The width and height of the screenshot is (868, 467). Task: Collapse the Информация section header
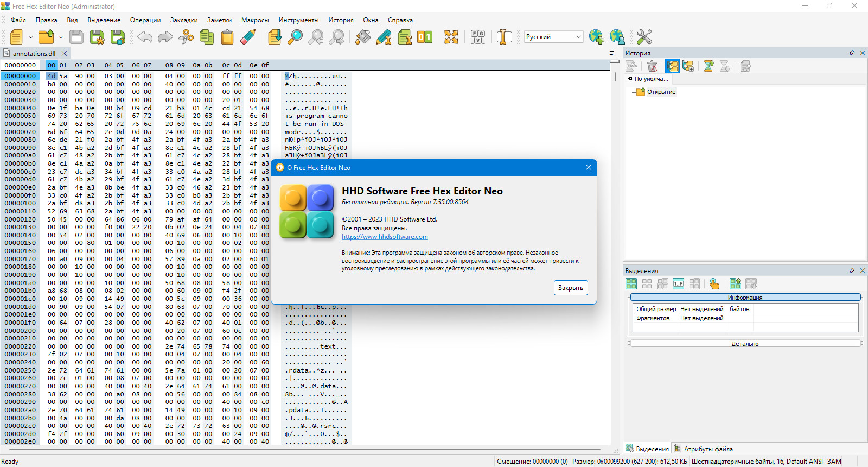pyautogui.click(x=745, y=298)
